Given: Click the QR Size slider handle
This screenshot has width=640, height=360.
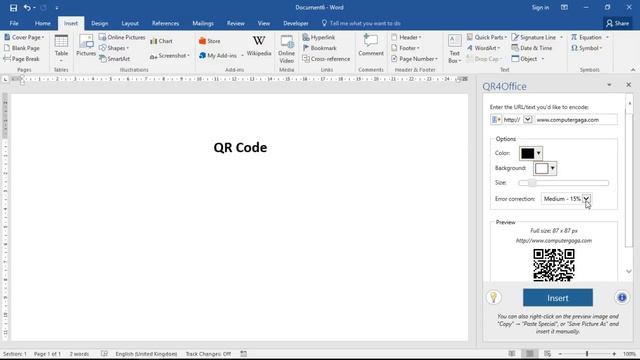Looking at the screenshot, I should point(532,183).
